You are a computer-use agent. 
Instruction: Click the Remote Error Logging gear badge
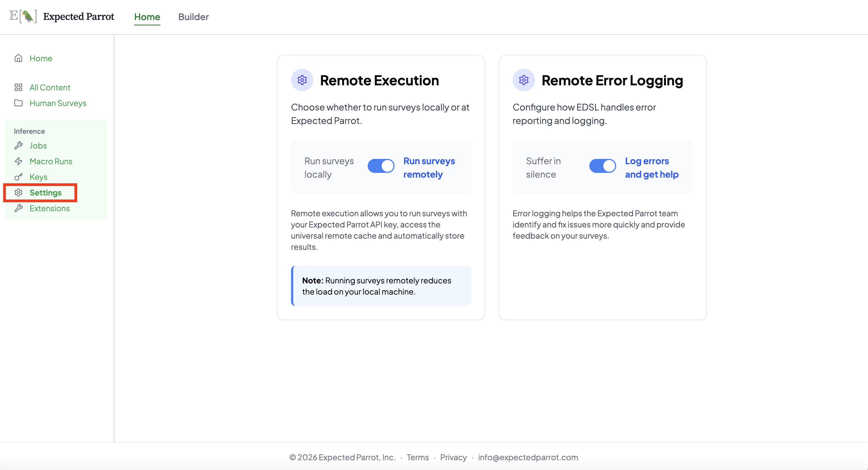[x=523, y=80]
